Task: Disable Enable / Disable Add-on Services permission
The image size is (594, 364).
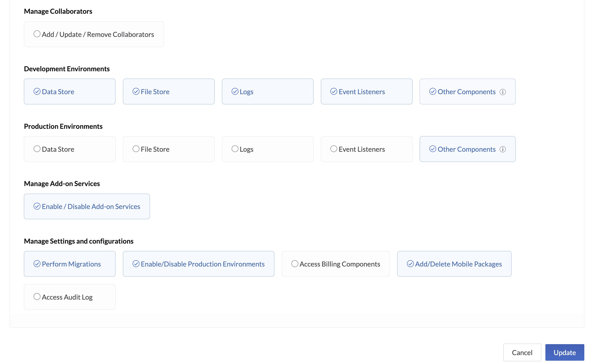Action: [x=37, y=206]
